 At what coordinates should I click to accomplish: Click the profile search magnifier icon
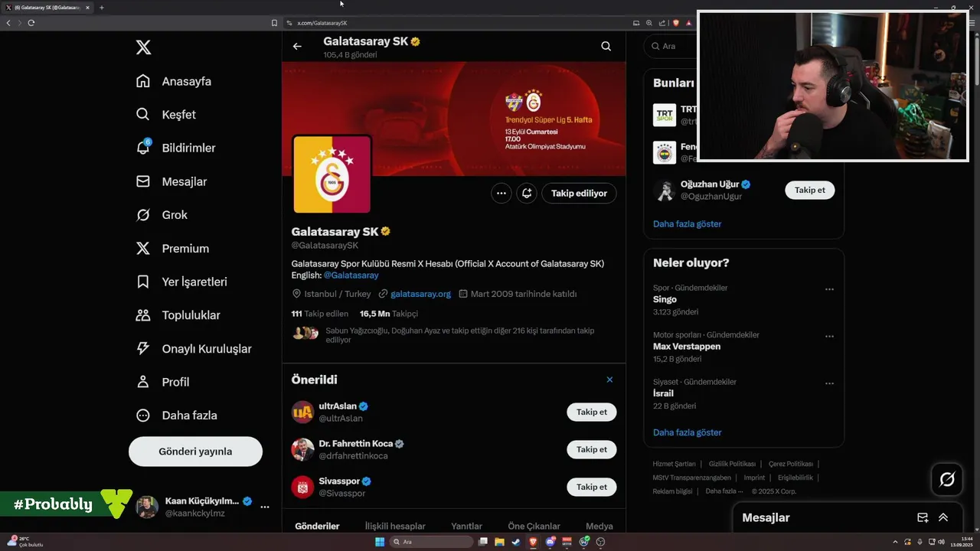point(606,47)
